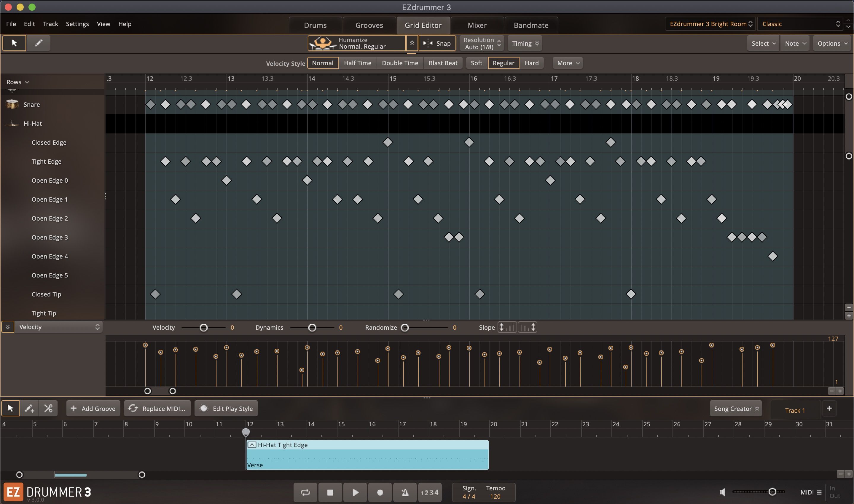Set velocity intensity to Soft

click(476, 63)
